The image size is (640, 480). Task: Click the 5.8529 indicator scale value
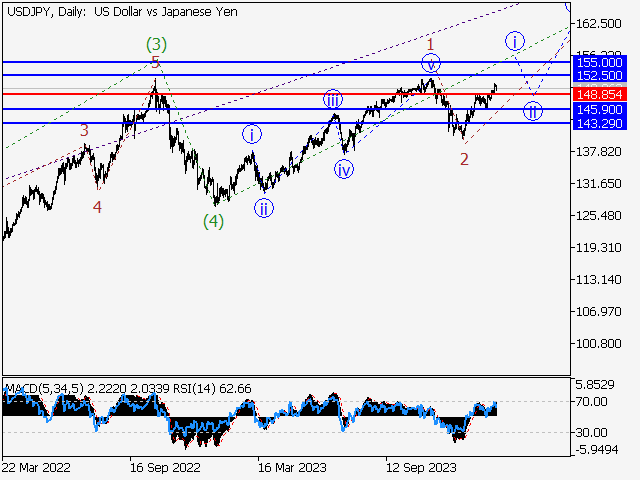coord(595,384)
